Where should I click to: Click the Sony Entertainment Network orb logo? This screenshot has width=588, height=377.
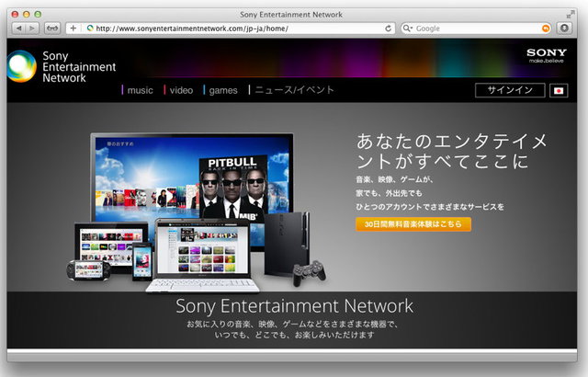click(x=22, y=66)
